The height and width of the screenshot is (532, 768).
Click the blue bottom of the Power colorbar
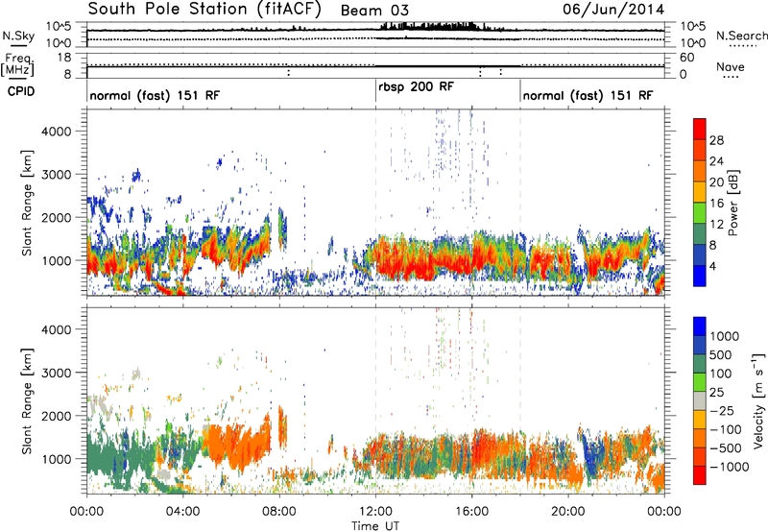pos(700,276)
